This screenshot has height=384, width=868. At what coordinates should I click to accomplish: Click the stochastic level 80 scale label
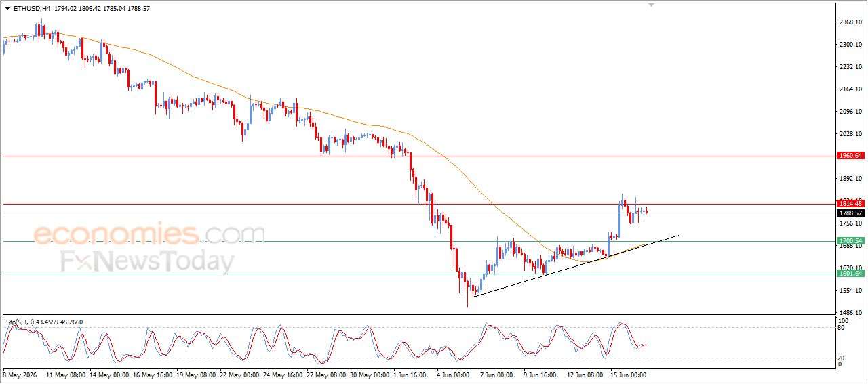(842, 328)
